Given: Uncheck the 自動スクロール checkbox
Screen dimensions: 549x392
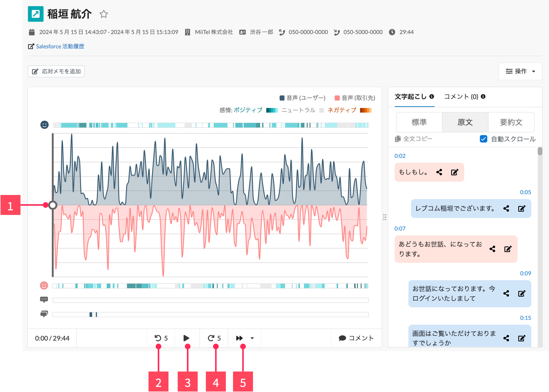Looking at the screenshot, I should [483, 139].
